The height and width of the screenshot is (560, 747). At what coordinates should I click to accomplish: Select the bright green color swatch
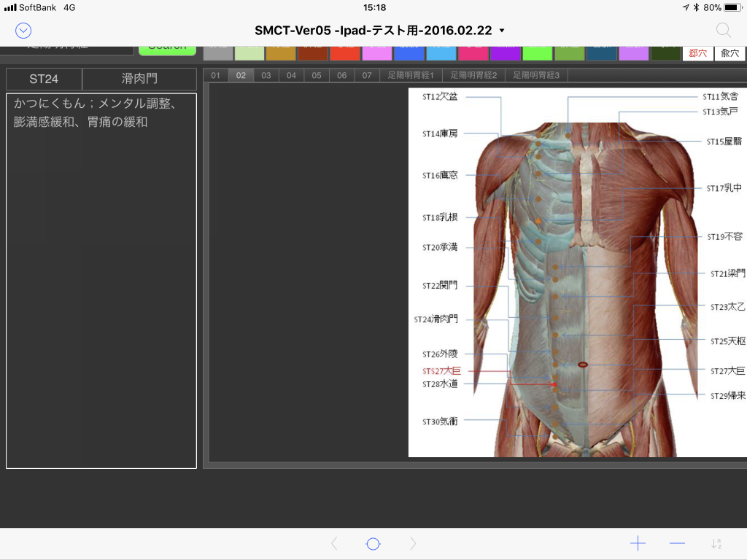[537, 52]
